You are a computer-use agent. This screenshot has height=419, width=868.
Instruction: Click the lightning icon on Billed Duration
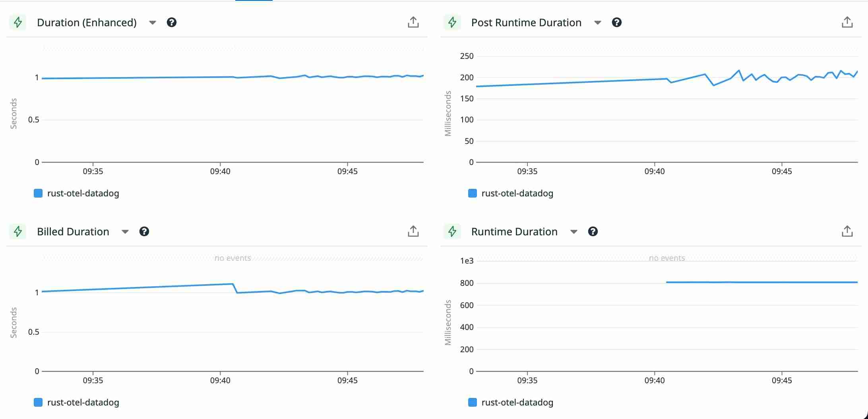click(17, 231)
